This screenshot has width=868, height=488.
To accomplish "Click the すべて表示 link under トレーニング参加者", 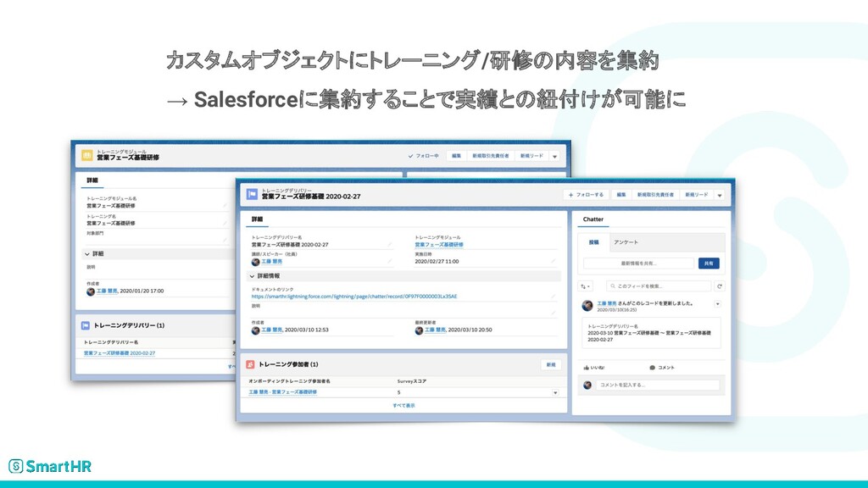I will (x=403, y=406).
